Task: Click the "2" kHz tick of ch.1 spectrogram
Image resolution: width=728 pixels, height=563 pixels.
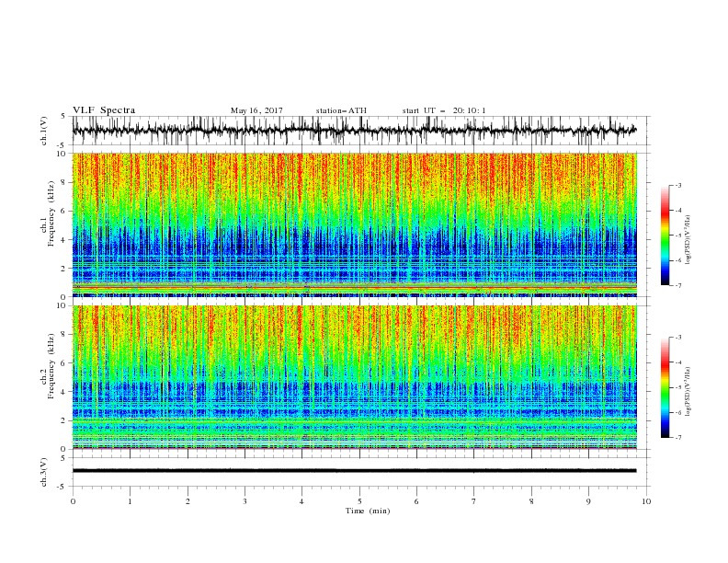Action: (63, 269)
